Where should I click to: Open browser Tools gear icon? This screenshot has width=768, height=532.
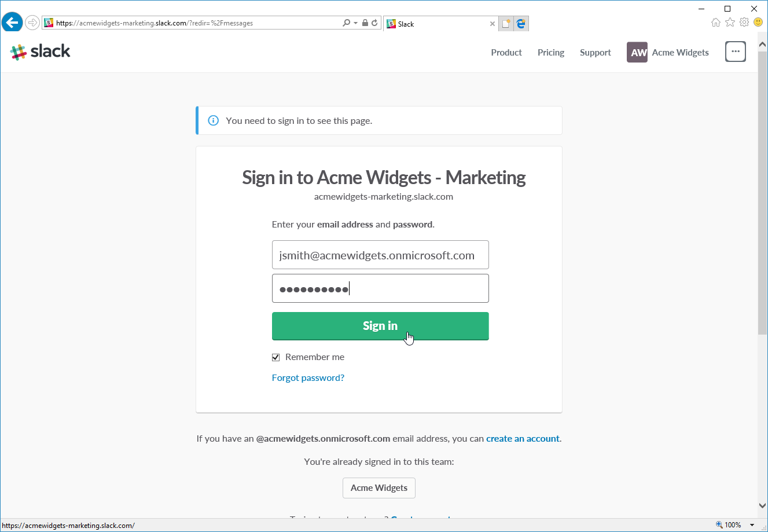(744, 23)
